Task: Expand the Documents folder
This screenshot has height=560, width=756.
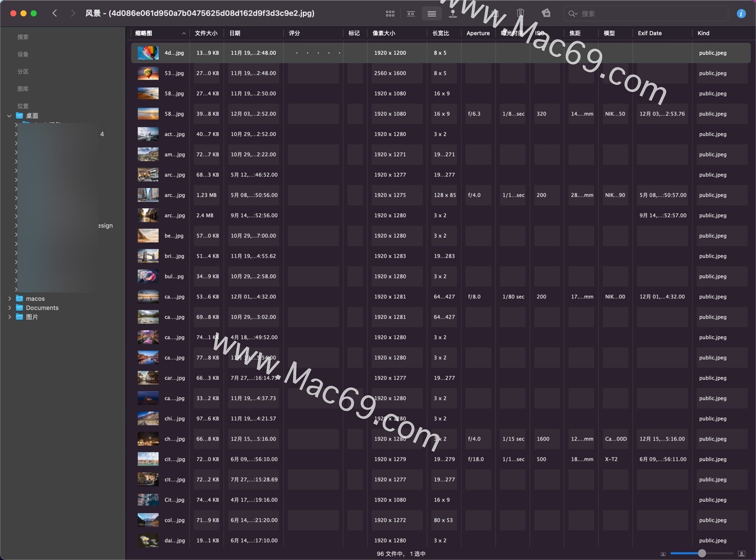Action: [10, 308]
